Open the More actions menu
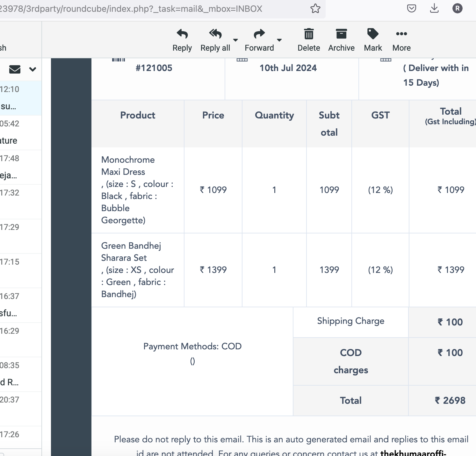The width and height of the screenshot is (476, 456). (401, 34)
